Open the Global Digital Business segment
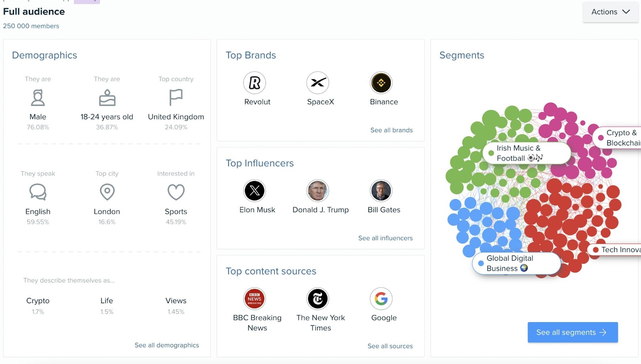The width and height of the screenshot is (641, 364). [516, 263]
